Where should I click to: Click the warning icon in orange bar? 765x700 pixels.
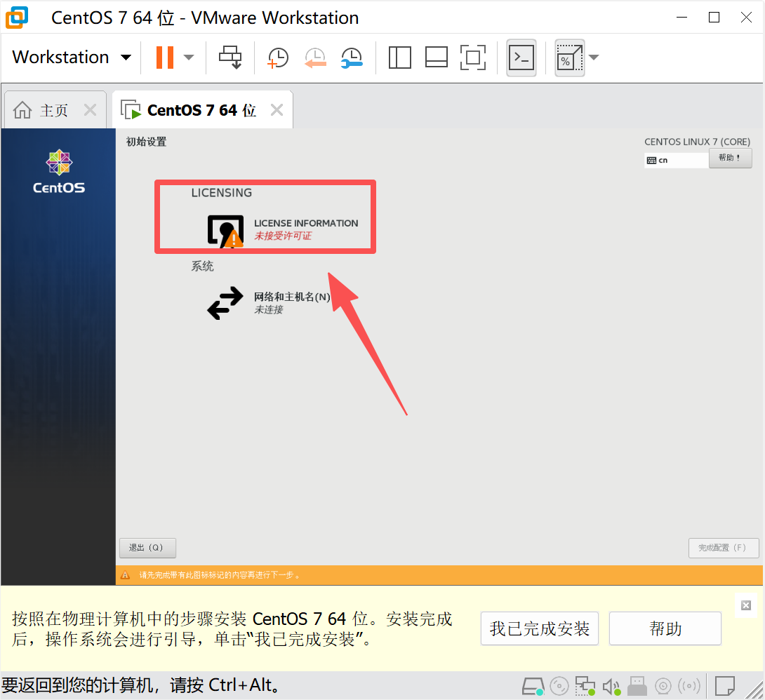(126, 575)
